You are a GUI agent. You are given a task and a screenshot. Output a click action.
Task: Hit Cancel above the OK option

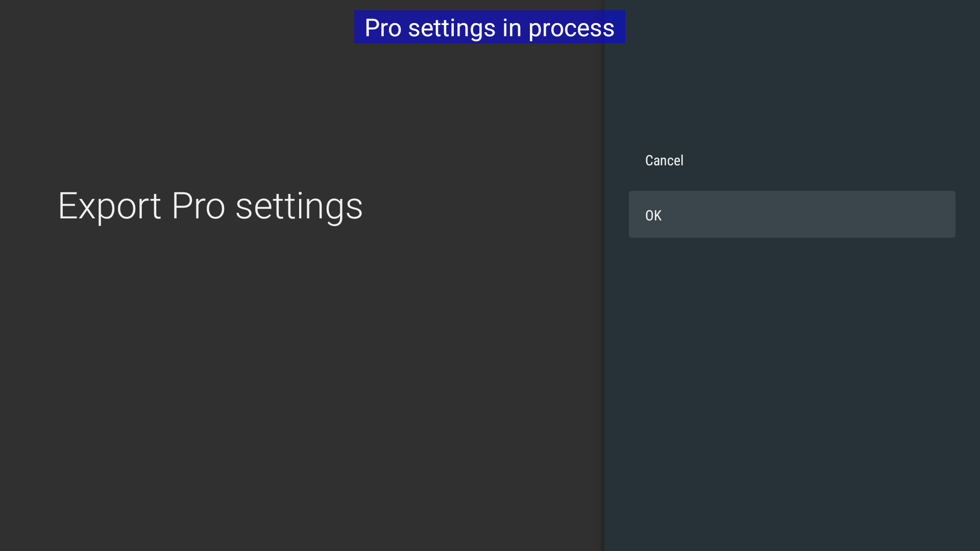tap(791, 160)
